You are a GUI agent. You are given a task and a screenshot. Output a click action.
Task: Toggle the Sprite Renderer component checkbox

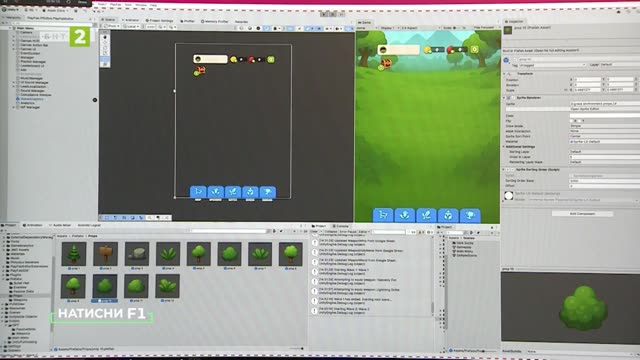(x=509, y=98)
